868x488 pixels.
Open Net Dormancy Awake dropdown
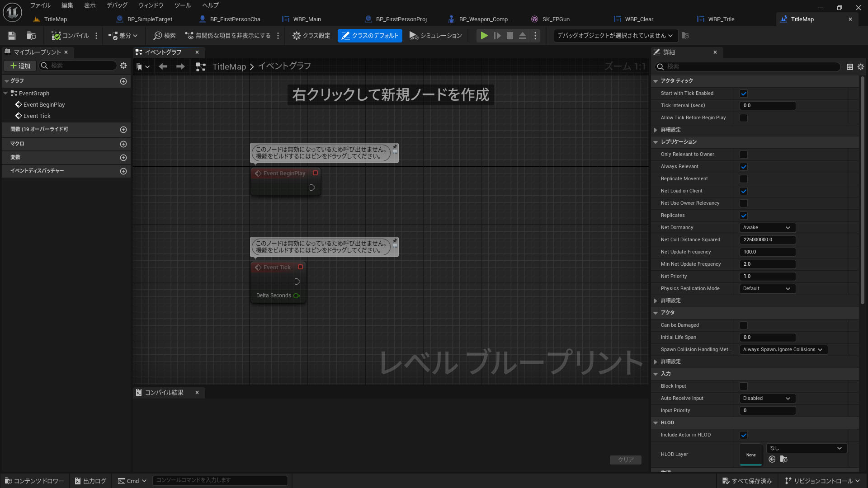(767, 228)
